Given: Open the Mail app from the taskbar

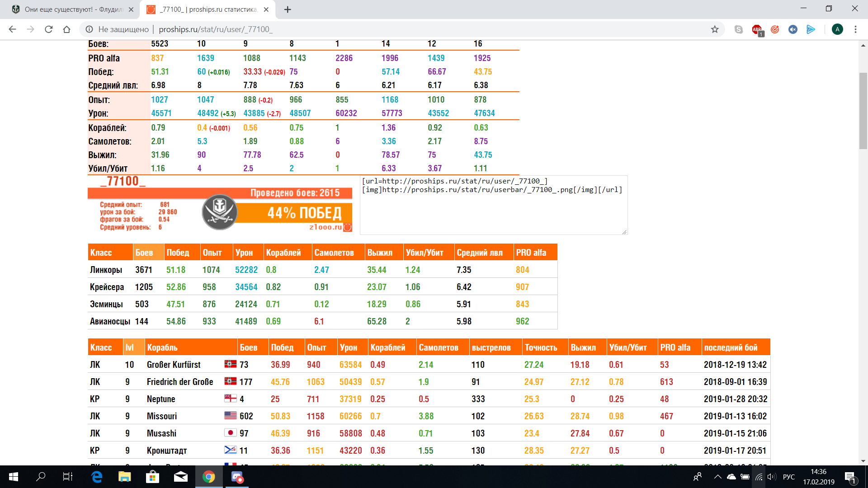Looking at the screenshot, I should pyautogui.click(x=181, y=477).
